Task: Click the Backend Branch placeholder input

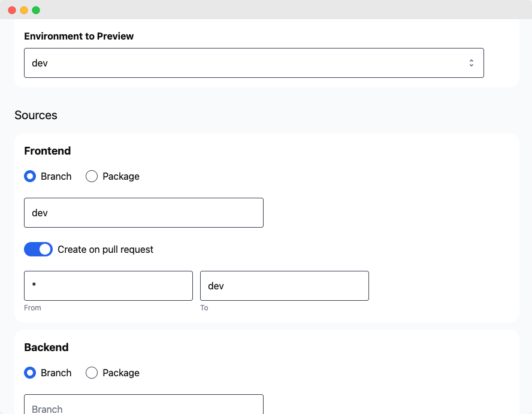Action: click(x=144, y=404)
